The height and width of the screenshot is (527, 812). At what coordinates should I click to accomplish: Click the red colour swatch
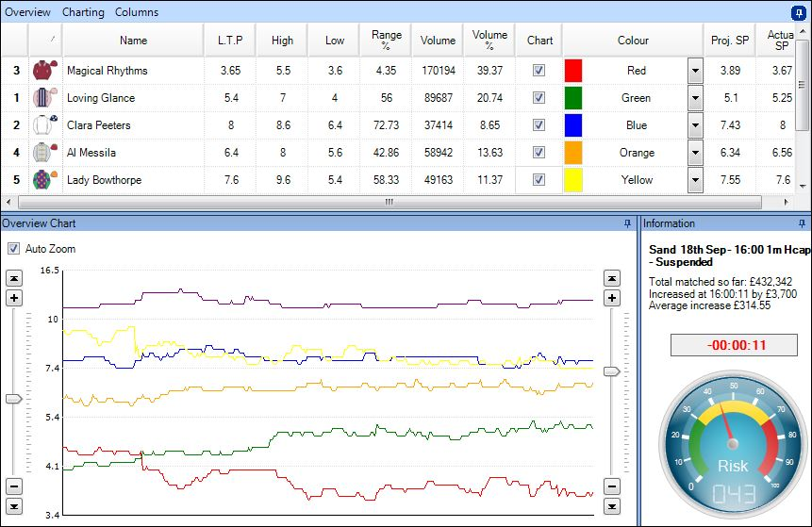573,71
